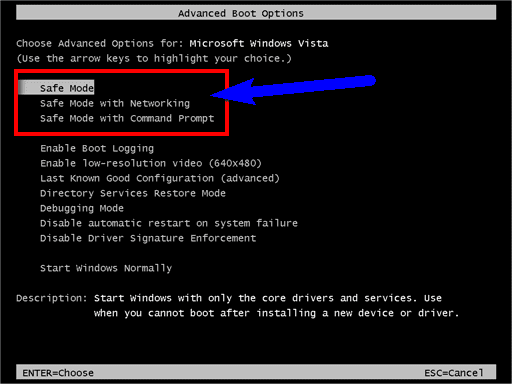Click the Advanced Boot Options title bar
The image size is (512, 384).
click(x=256, y=13)
